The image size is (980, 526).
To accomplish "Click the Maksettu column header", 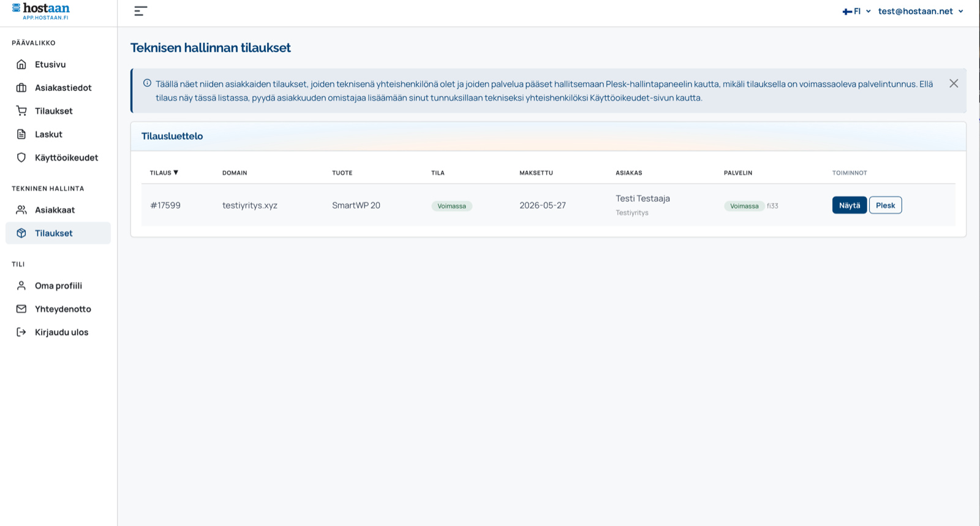I will (x=536, y=173).
